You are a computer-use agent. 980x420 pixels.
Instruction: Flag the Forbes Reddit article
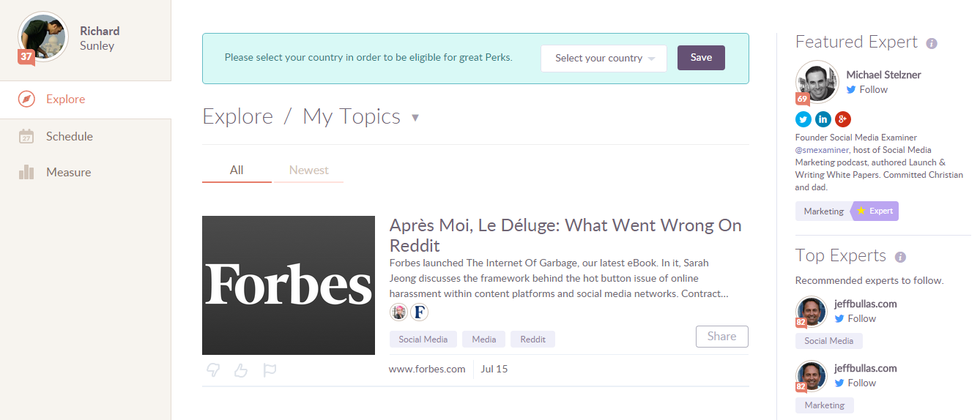pyautogui.click(x=270, y=370)
